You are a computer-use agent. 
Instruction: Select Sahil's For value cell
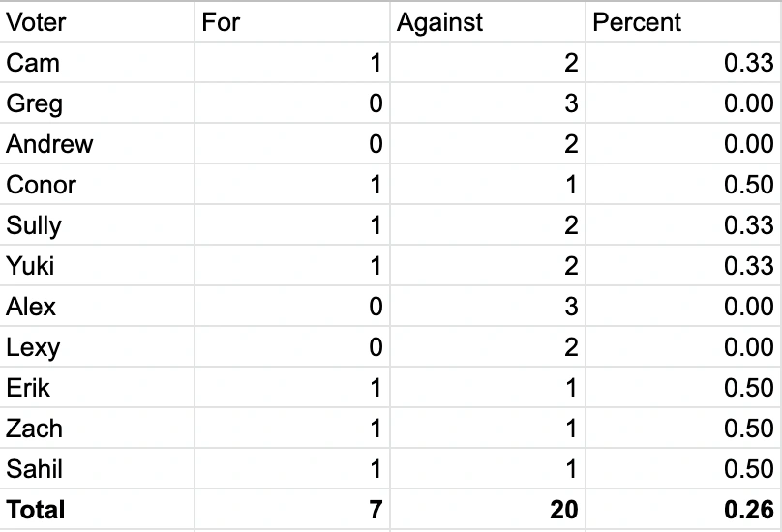(x=291, y=469)
